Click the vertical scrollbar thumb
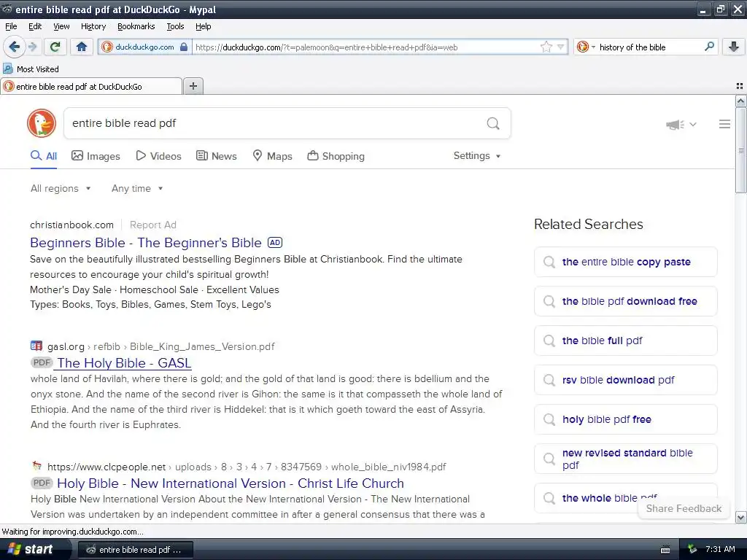 (x=741, y=150)
